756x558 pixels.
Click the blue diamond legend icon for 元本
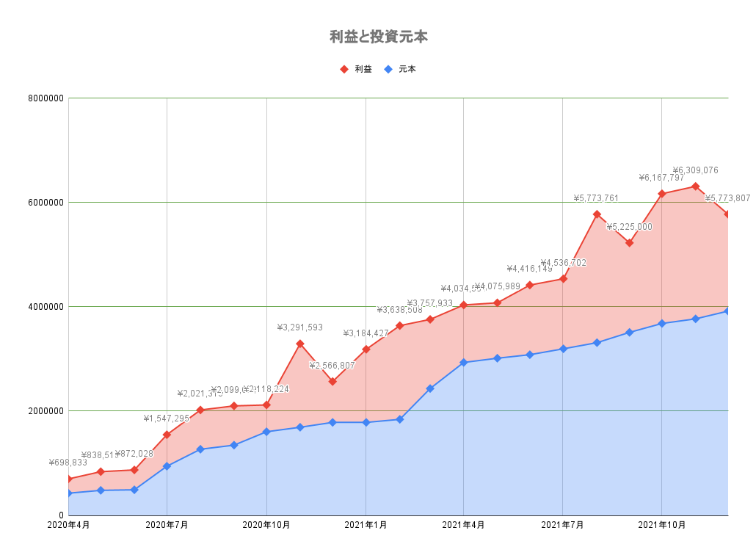click(388, 70)
